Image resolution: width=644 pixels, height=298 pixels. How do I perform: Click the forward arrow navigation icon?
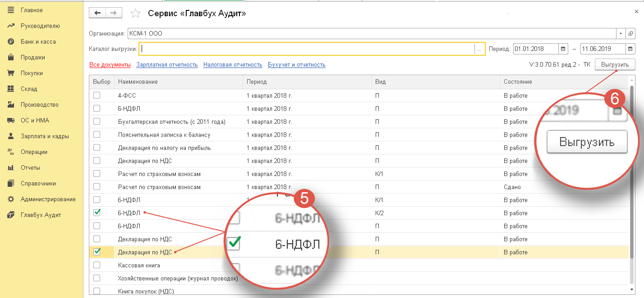click(x=114, y=13)
